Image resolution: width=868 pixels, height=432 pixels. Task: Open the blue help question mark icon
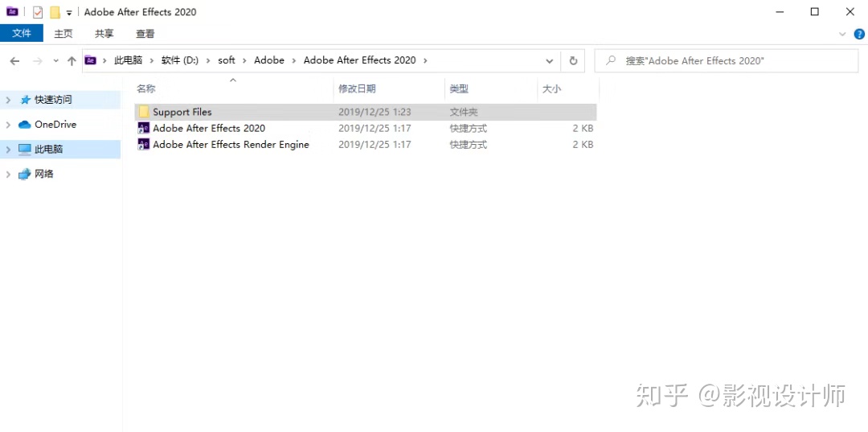click(x=859, y=34)
